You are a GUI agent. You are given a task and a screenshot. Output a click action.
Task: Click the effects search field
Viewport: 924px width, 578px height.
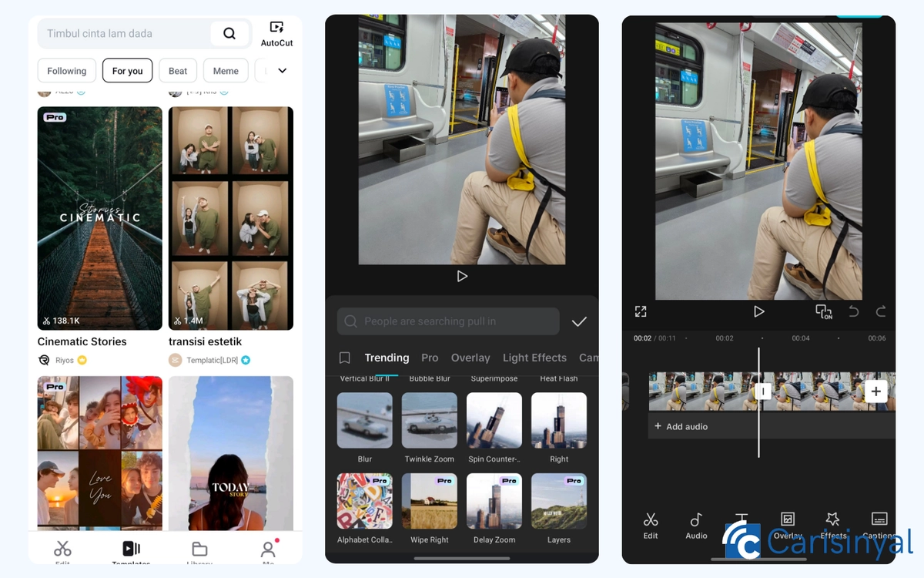[x=448, y=321]
